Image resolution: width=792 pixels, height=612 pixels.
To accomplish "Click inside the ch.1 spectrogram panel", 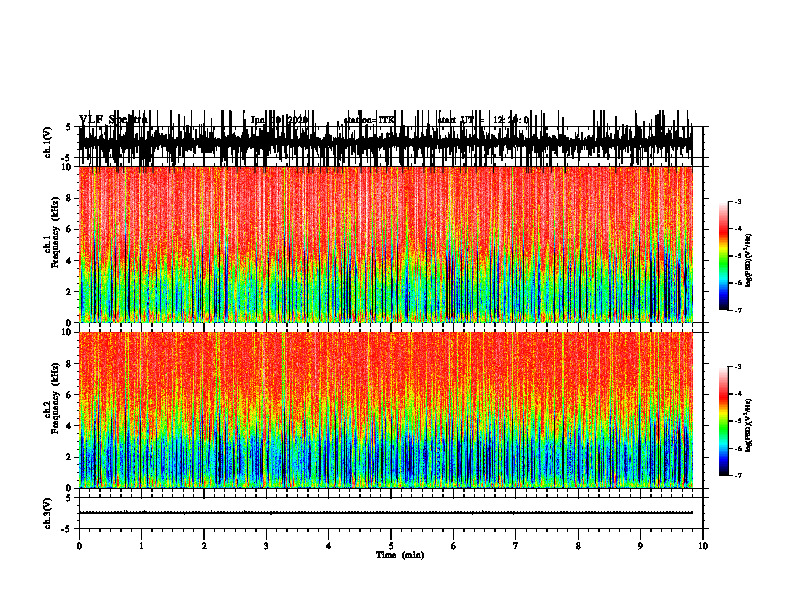I will pos(386,244).
